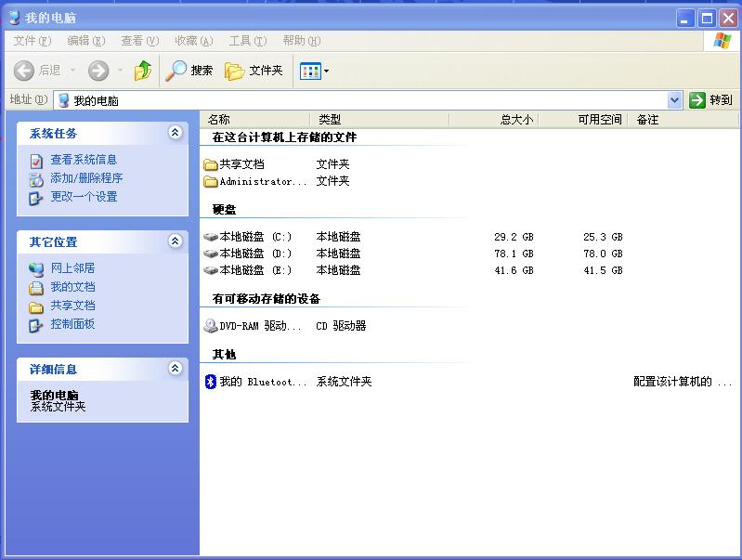Click the CD 驱动器 type text
The width and height of the screenshot is (742, 560).
coord(341,326)
